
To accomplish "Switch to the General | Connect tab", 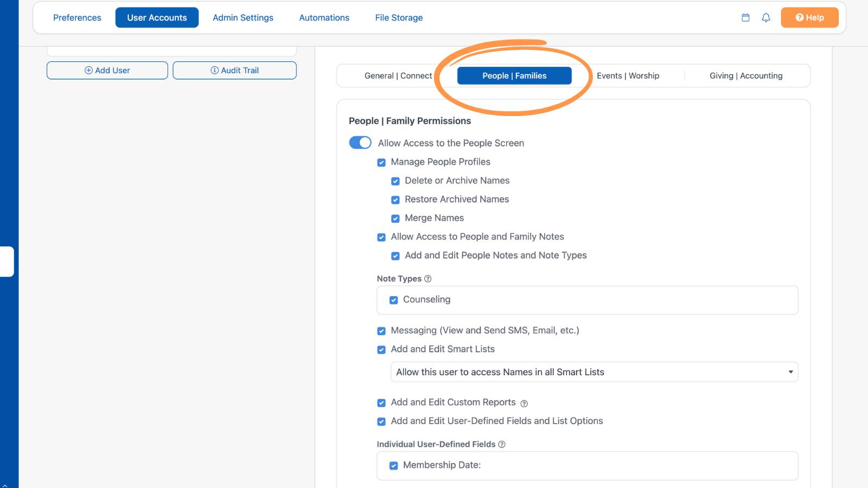I will click(x=398, y=76).
